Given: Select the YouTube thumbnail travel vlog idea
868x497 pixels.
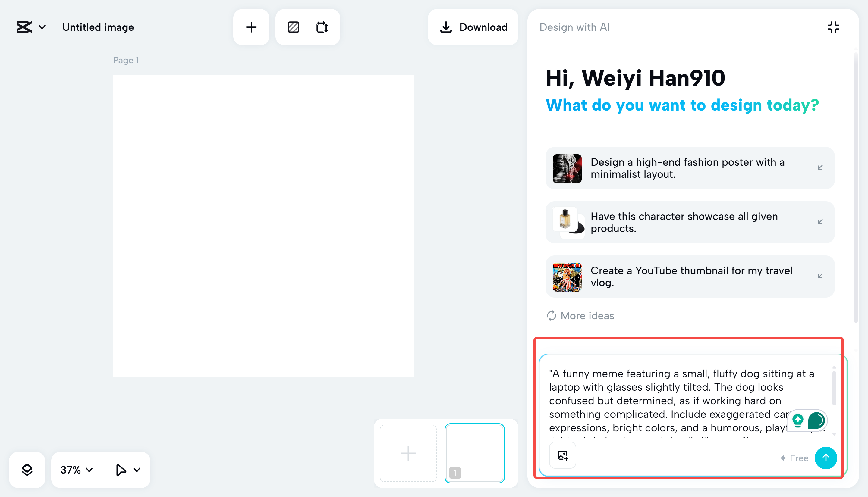Looking at the screenshot, I should (x=690, y=277).
